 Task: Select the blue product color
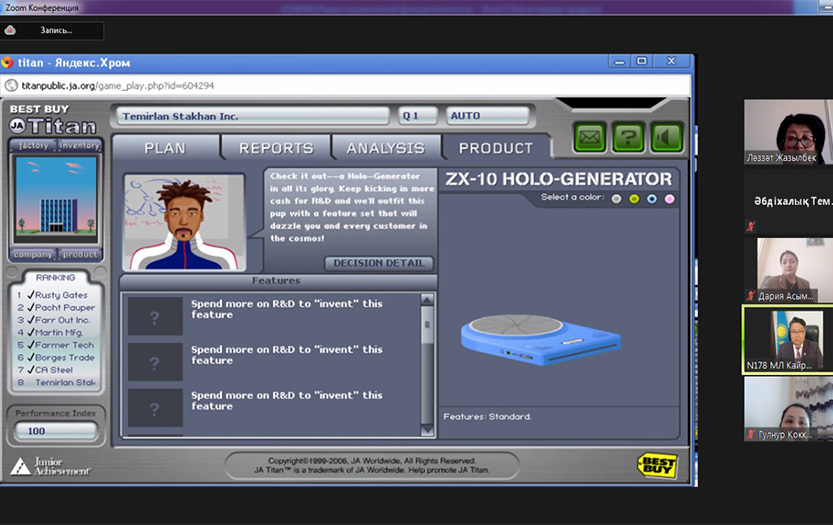(x=652, y=198)
